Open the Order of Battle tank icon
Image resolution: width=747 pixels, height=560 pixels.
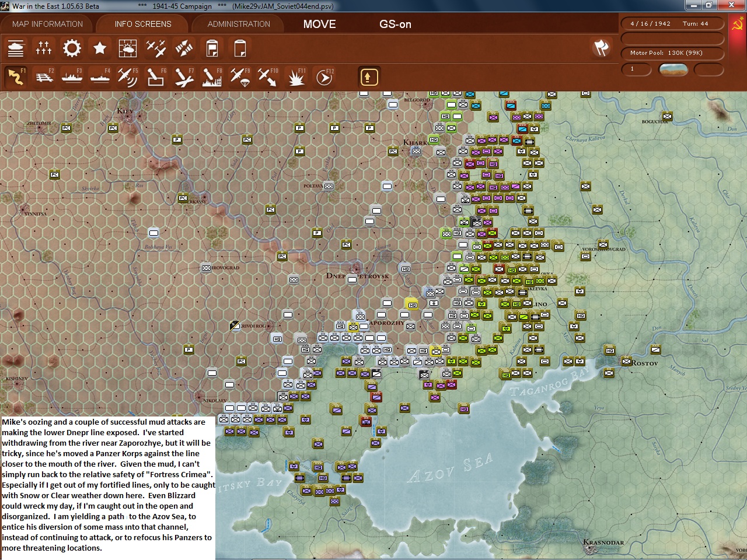click(x=16, y=48)
